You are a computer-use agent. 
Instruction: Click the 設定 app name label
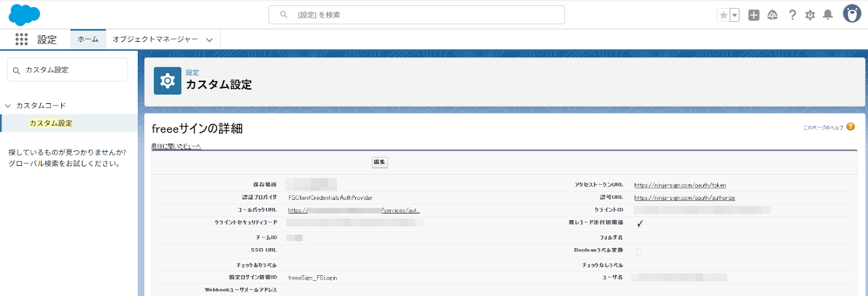(x=47, y=40)
